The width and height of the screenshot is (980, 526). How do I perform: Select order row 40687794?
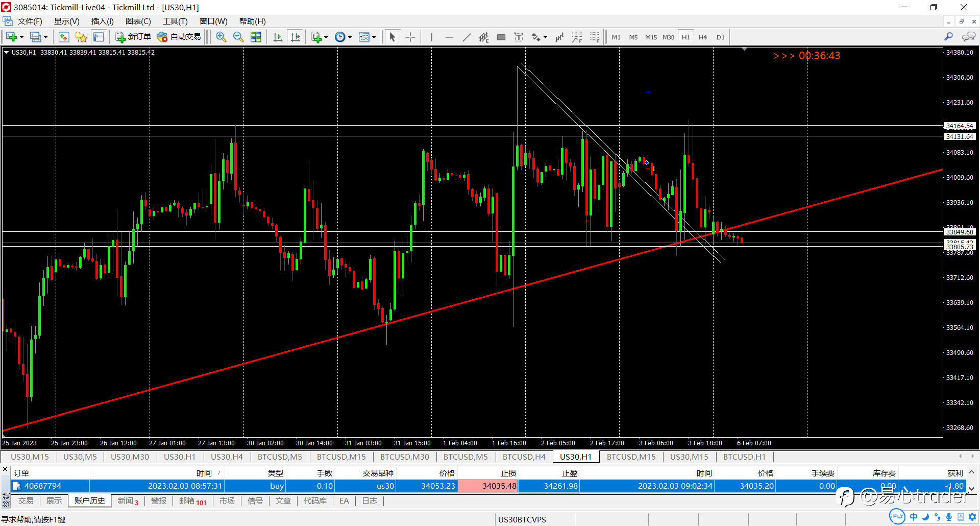click(488, 486)
